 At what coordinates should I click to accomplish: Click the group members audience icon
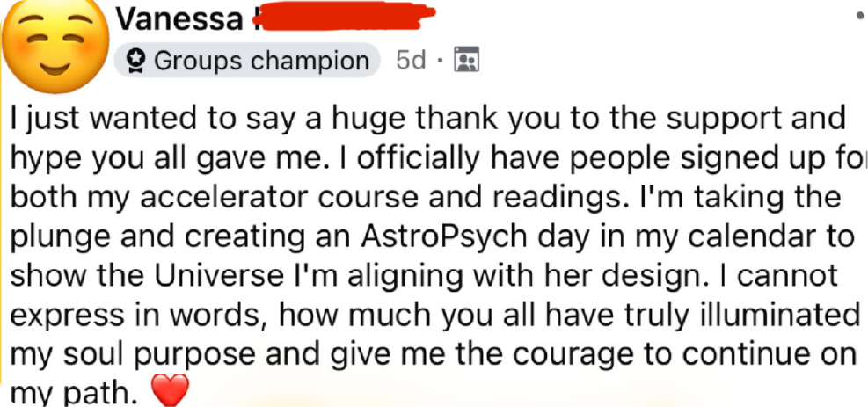[x=465, y=60]
